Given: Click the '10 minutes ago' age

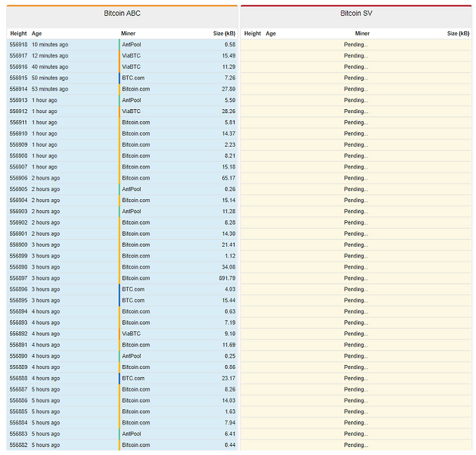Looking at the screenshot, I should [x=50, y=45].
